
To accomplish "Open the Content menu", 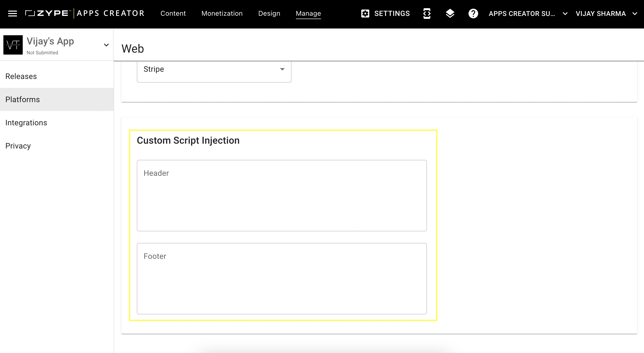I will click(173, 14).
